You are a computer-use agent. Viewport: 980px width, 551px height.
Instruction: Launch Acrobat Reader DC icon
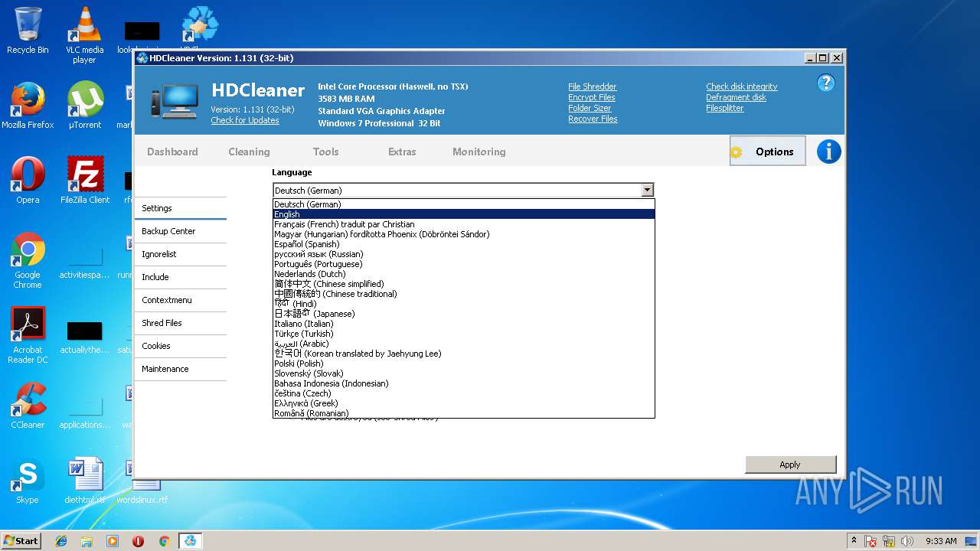[x=28, y=335]
